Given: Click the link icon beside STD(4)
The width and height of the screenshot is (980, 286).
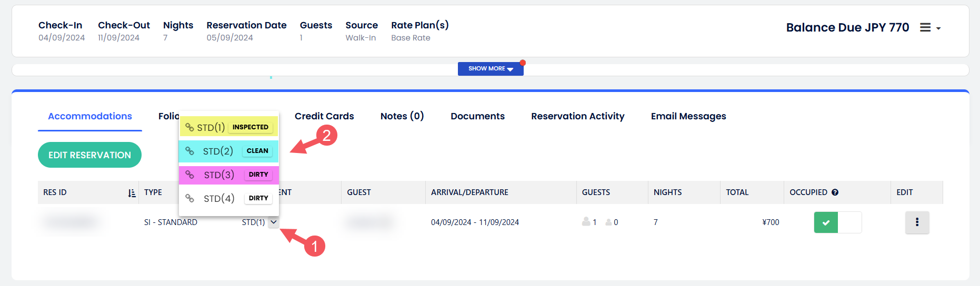Looking at the screenshot, I should click(189, 198).
